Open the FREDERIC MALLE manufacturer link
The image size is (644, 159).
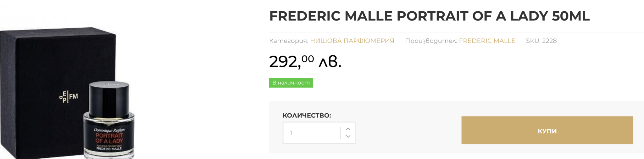click(x=487, y=41)
